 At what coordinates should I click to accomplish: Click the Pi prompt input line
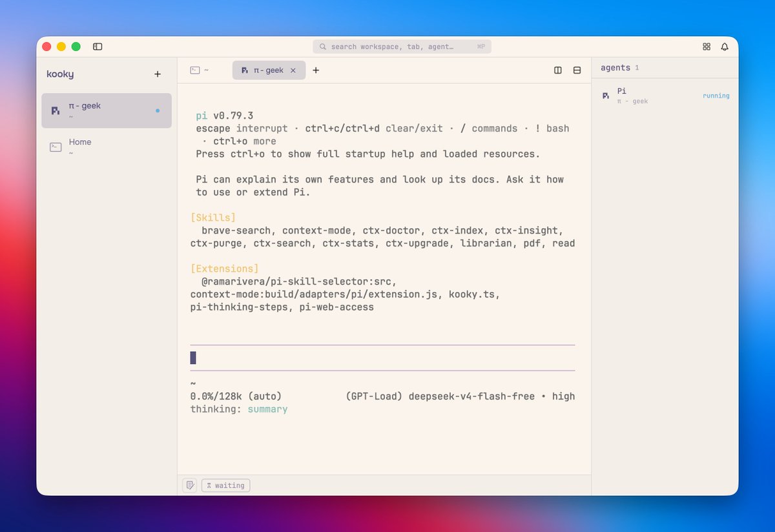(x=382, y=358)
